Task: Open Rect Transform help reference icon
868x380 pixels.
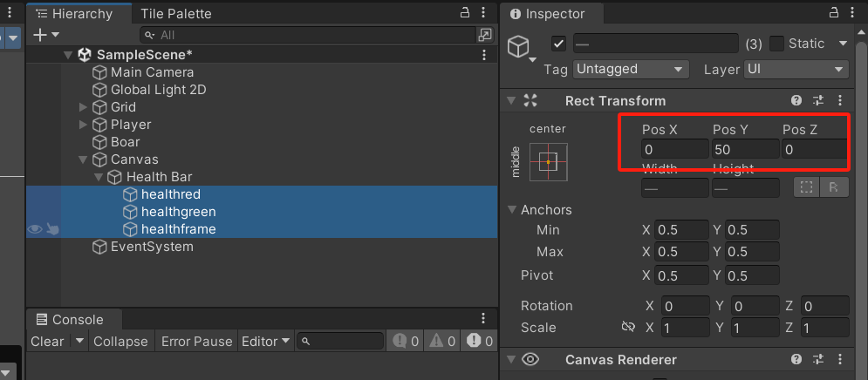Action: coord(796,101)
